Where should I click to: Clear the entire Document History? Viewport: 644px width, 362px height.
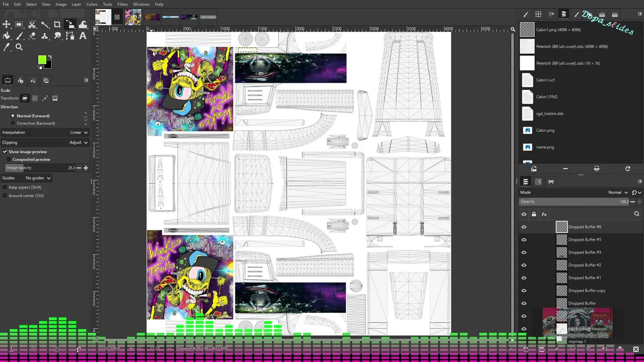(x=596, y=169)
